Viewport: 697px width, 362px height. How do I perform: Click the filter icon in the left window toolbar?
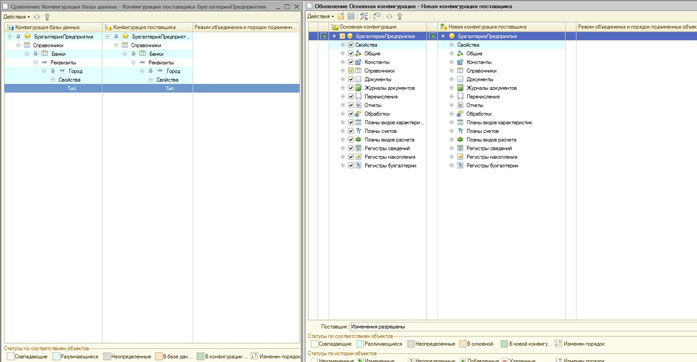pyautogui.click(x=47, y=17)
